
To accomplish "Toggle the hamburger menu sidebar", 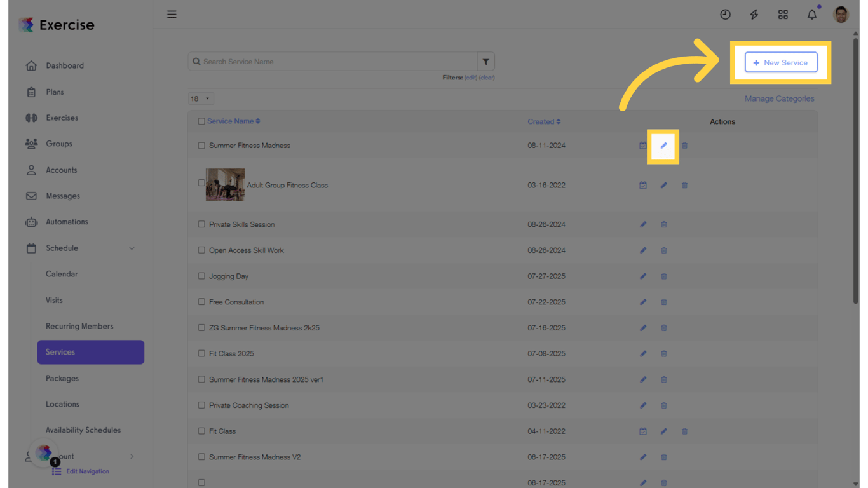I will 172,15.
